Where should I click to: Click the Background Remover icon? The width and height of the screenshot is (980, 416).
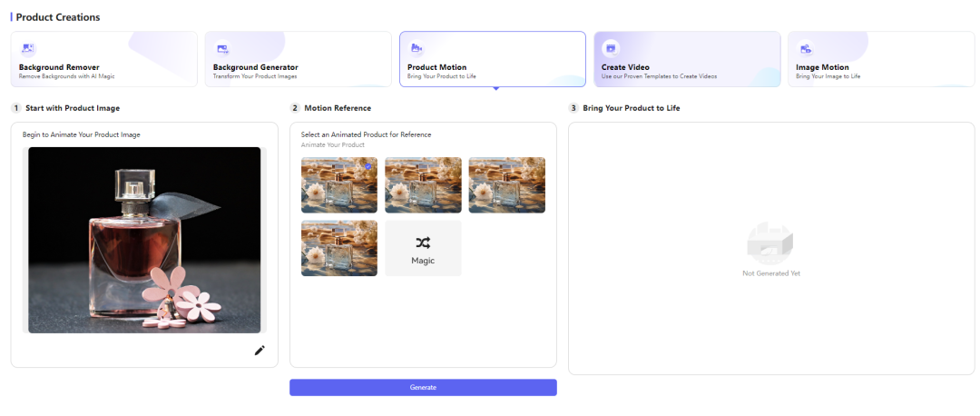click(x=27, y=48)
